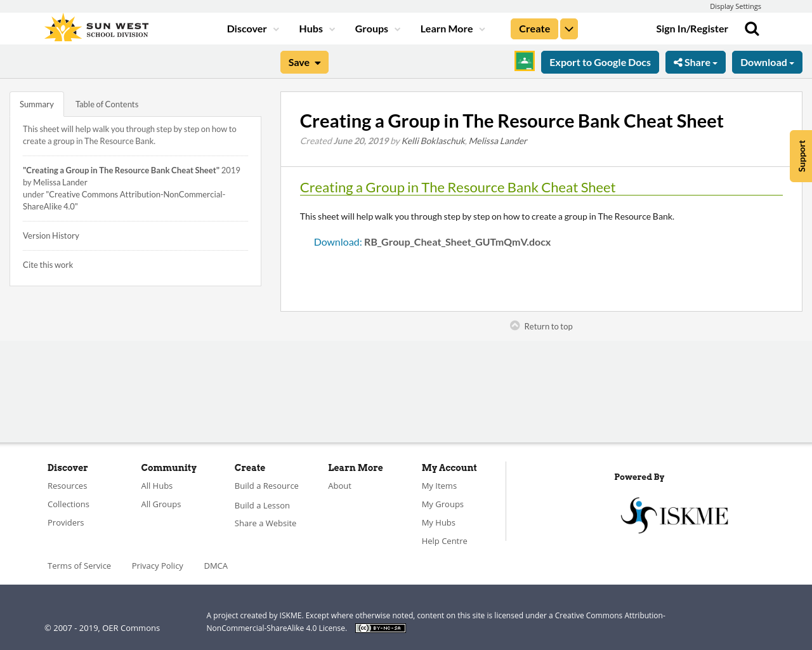The image size is (812, 650).
Task: Open the Save dropdown
Action: click(x=304, y=61)
